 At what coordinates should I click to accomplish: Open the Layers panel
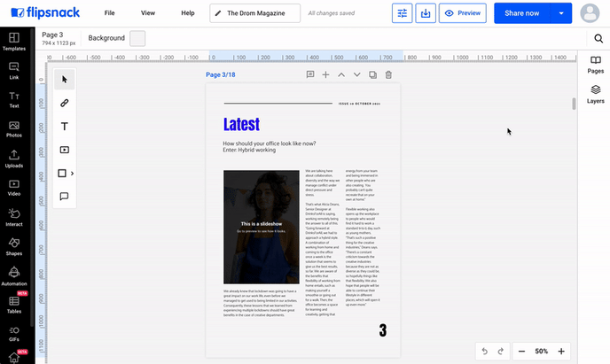point(596,95)
